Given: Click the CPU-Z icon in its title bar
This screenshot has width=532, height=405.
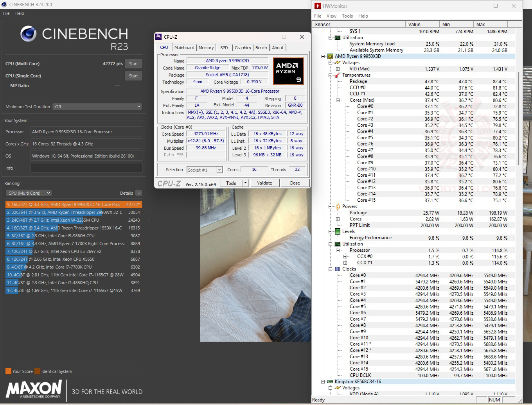Looking at the screenshot, I should coord(158,36).
